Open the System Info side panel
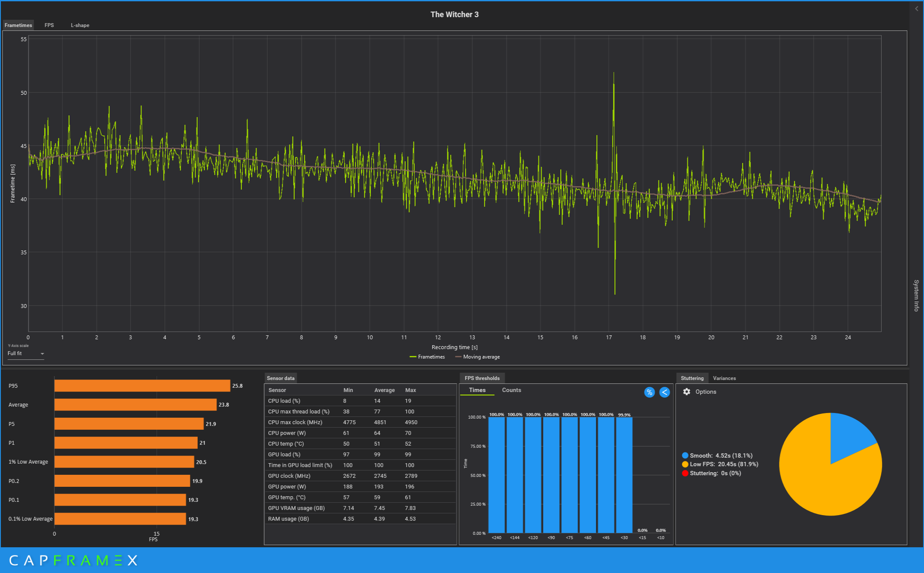This screenshot has height=573, width=924. click(916, 295)
